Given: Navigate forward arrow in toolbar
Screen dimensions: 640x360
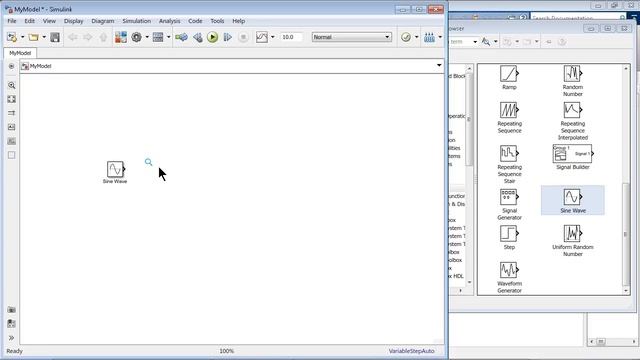Looking at the screenshot, I should (x=88, y=37).
